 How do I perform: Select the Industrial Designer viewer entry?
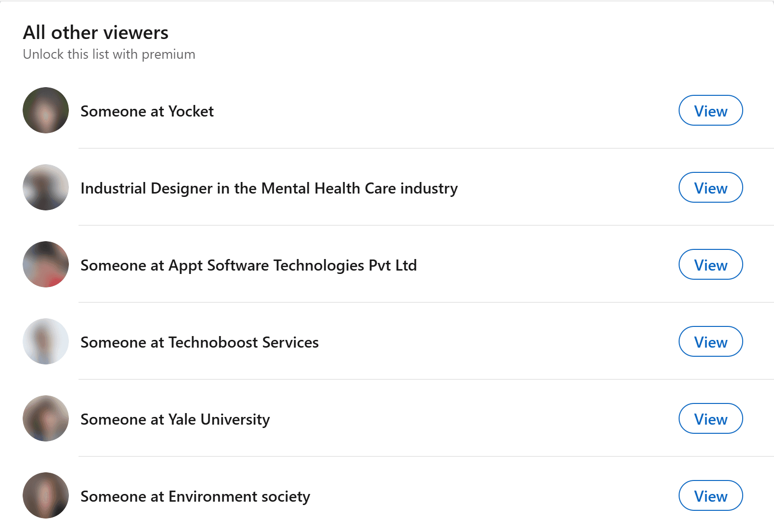(x=269, y=188)
